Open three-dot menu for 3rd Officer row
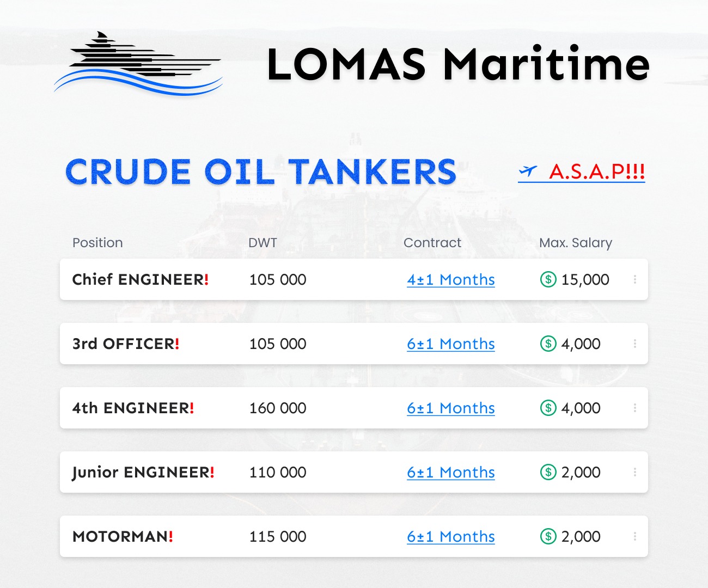This screenshot has width=708, height=588. [635, 344]
